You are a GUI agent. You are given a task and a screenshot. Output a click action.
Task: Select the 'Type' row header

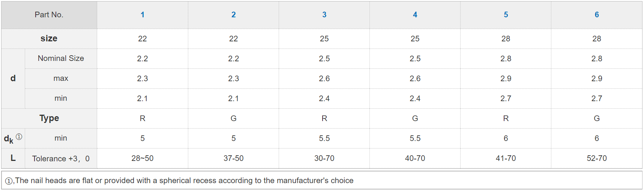pyautogui.click(x=49, y=118)
